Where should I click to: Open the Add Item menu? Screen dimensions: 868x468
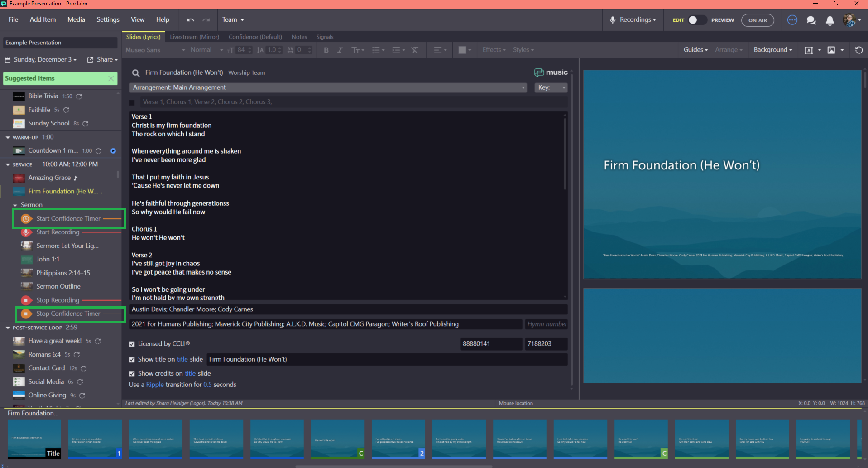pyautogui.click(x=43, y=19)
